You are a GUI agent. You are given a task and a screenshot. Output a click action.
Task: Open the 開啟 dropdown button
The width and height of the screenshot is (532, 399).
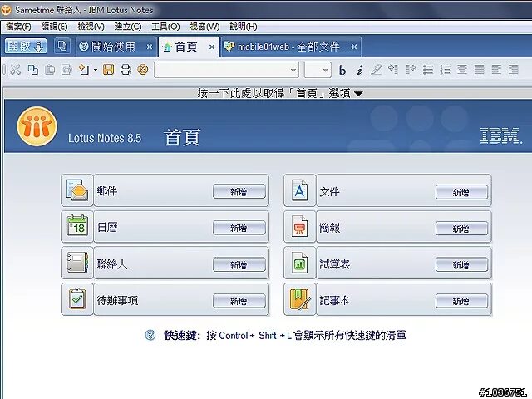[26, 46]
